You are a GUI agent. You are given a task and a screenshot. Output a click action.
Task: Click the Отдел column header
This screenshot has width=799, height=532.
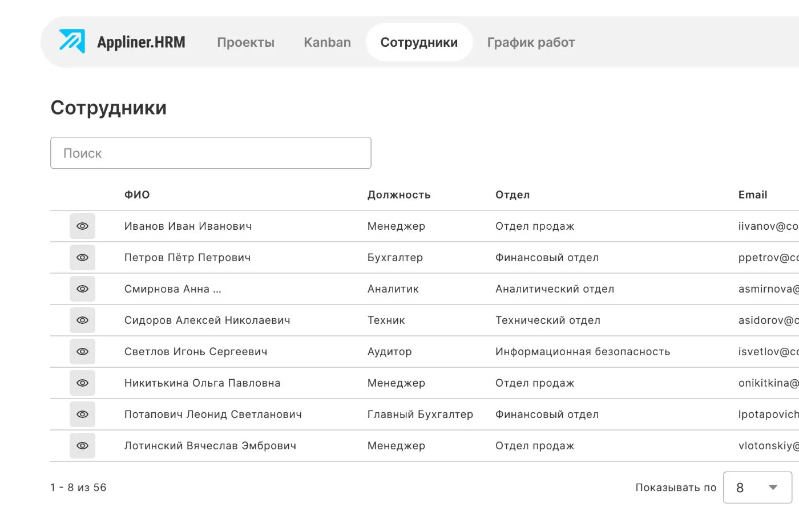pos(513,195)
